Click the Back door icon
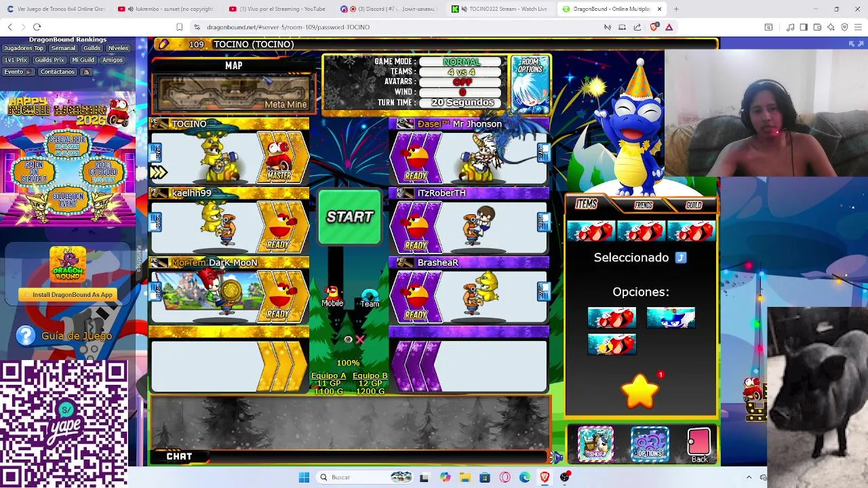 pyautogui.click(x=699, y=445)
